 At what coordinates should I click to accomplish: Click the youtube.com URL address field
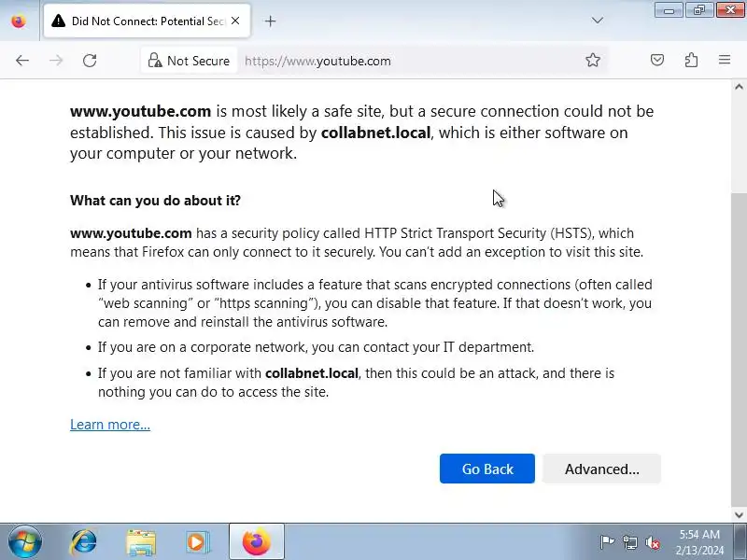coord(410,61)
